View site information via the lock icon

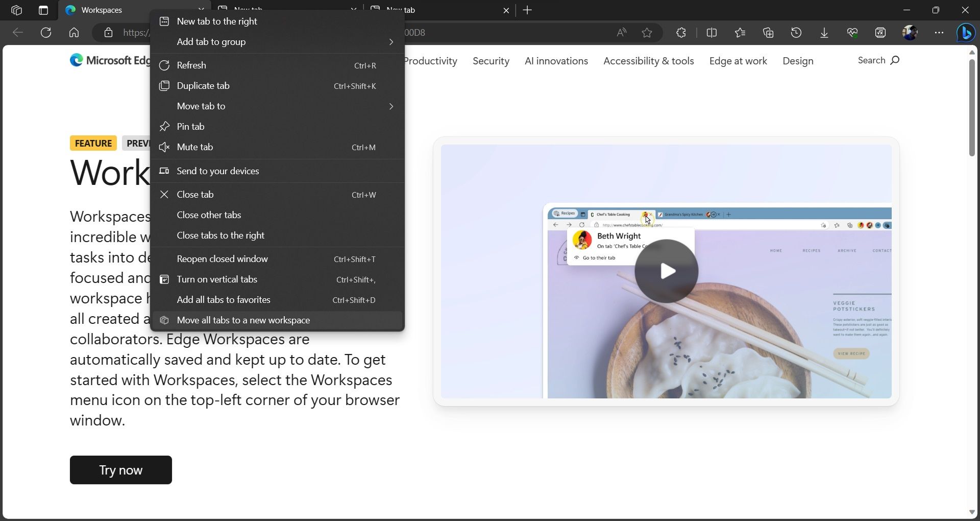coord(108,33)
